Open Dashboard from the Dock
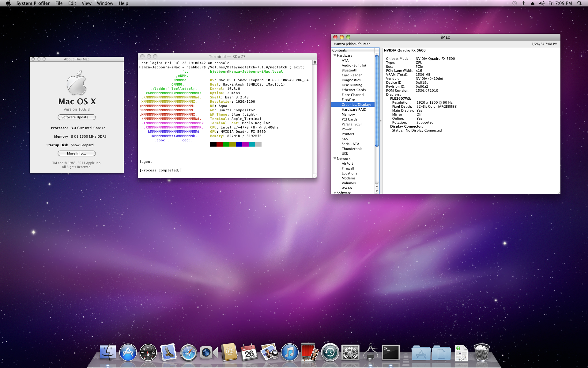 click(x=148, y=352)
